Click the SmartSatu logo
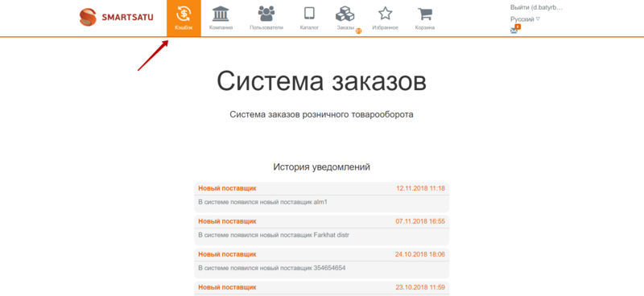This screenshot has height=296, width=644. 116,18
